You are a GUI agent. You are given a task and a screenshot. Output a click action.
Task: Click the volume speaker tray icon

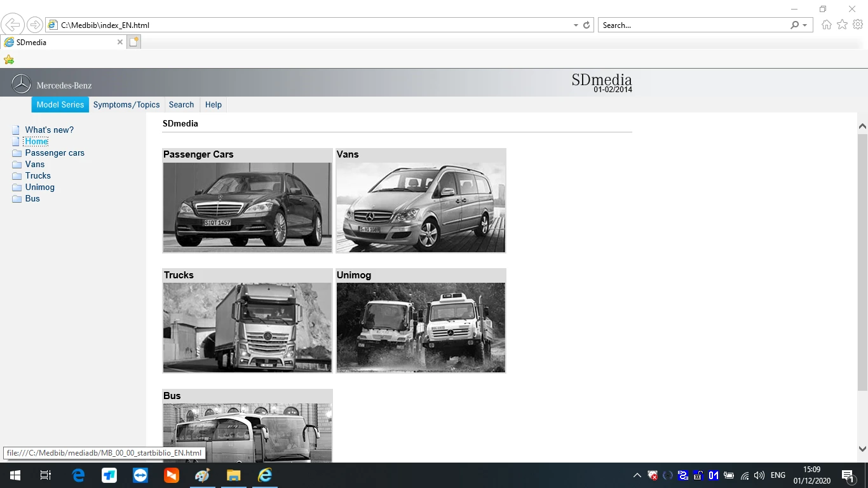759,475
